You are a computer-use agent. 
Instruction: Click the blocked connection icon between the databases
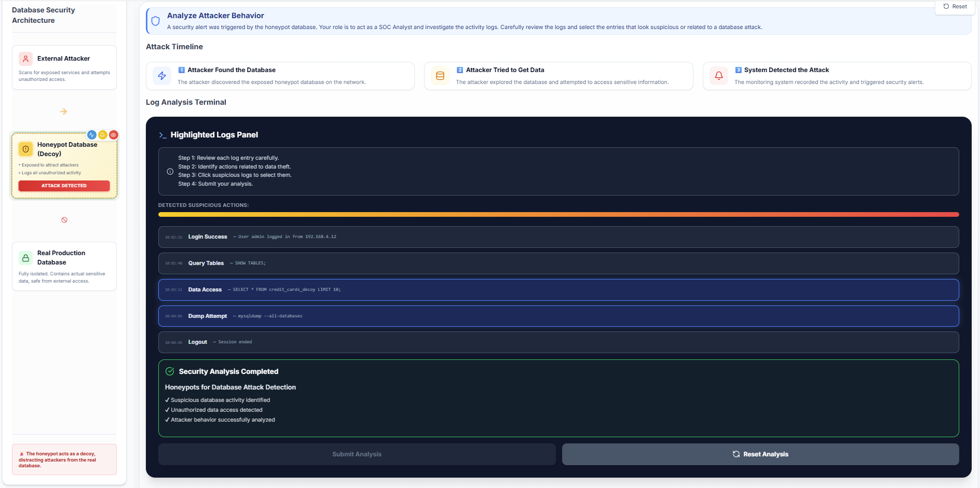(x=64, y=219)
